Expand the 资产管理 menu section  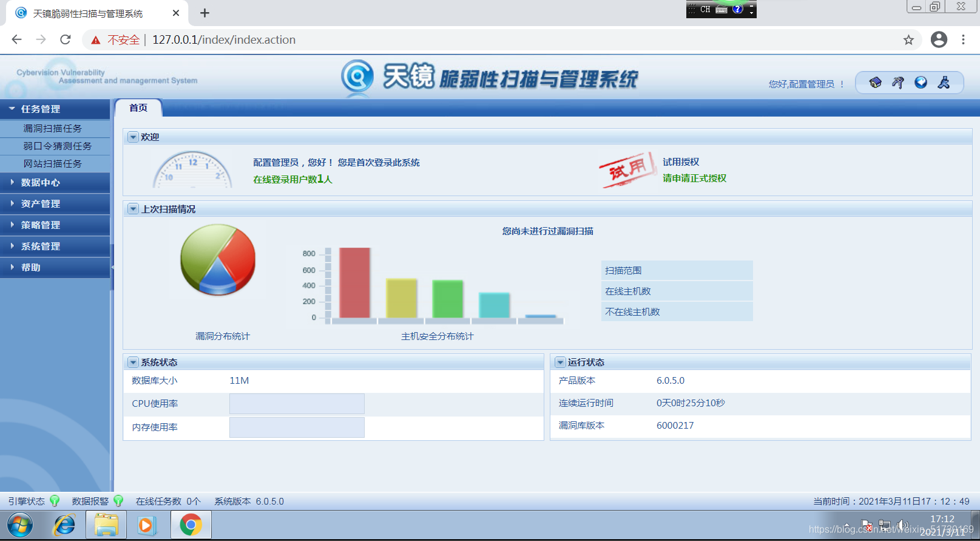click(x=55, y=204)
